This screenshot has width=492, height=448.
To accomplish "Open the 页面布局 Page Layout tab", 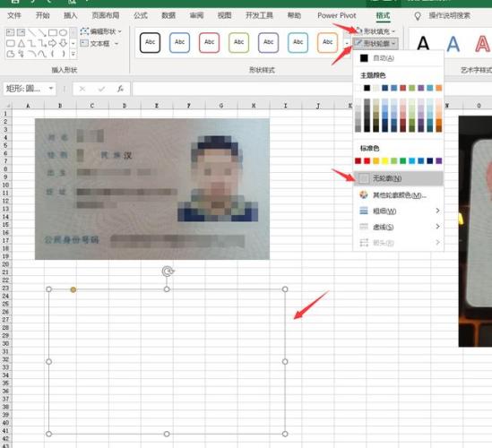I will pyautogui.click(x=106, y=15).
